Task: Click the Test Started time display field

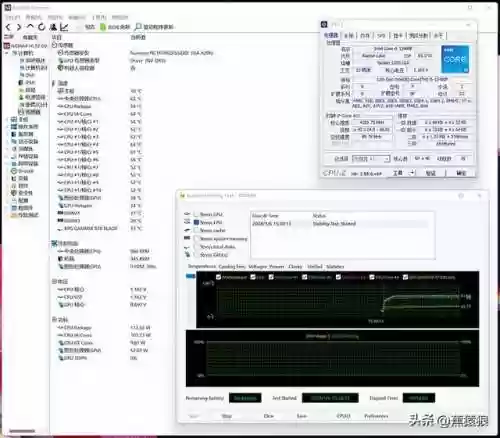Action: tap(330, 398)
